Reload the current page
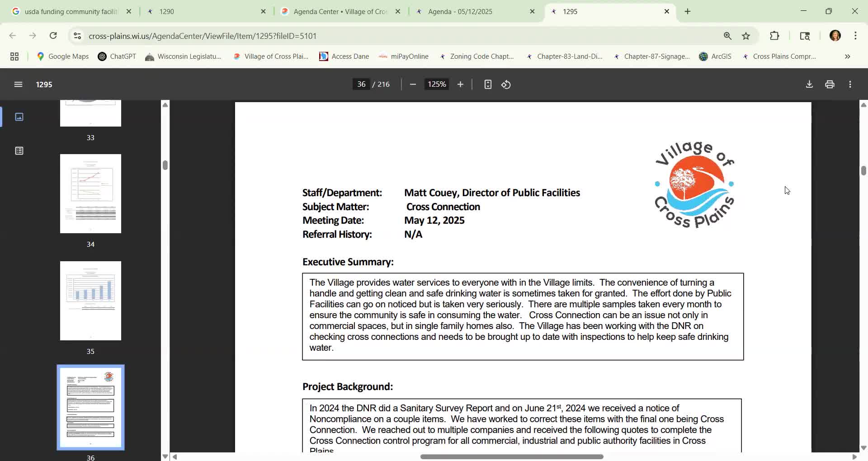Viewport: 868px width, 461px height. click(53, 36)
